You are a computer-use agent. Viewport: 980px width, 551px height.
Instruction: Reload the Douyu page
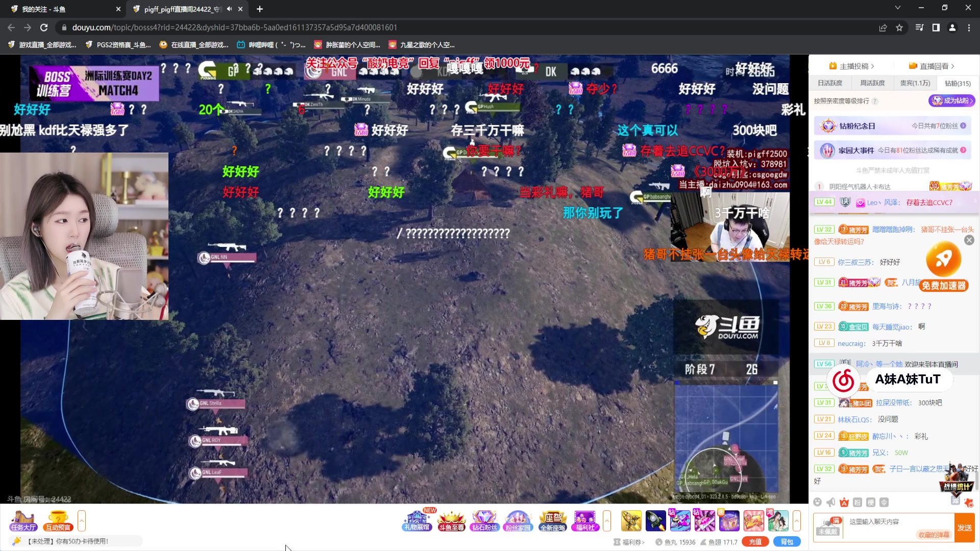click(44, 28)
